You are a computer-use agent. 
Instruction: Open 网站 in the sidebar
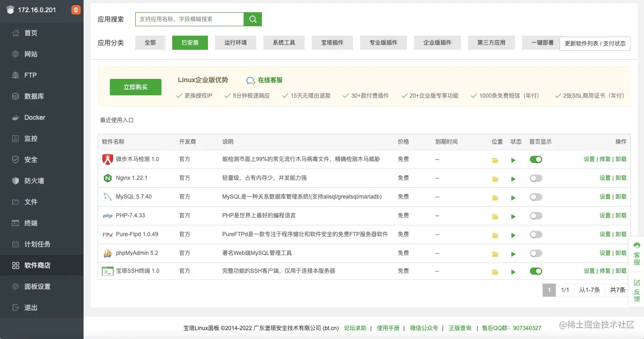click(42, 54)
